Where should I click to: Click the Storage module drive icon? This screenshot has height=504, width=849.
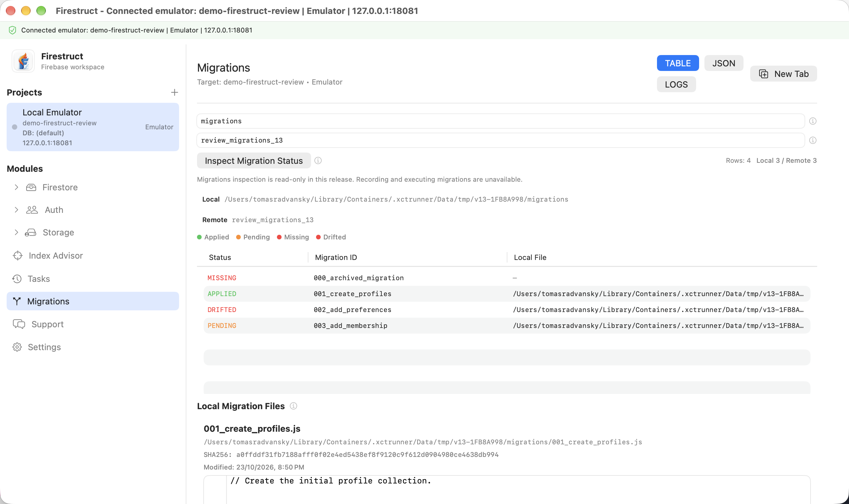pyautogui.click(x=31, y=232)
